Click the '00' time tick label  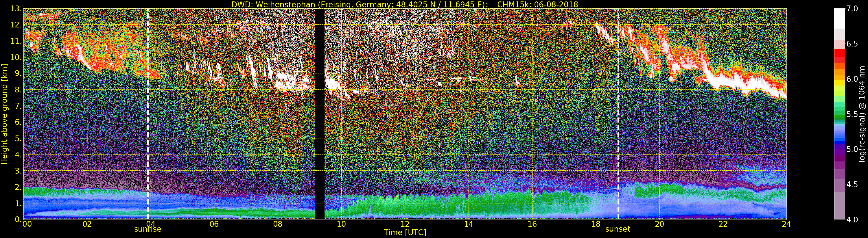[x=27, y=224]
